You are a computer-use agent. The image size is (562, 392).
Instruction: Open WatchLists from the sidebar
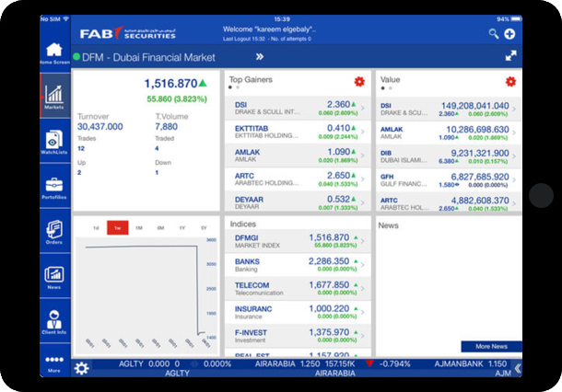pyautogui.click(x=54, y=142)
